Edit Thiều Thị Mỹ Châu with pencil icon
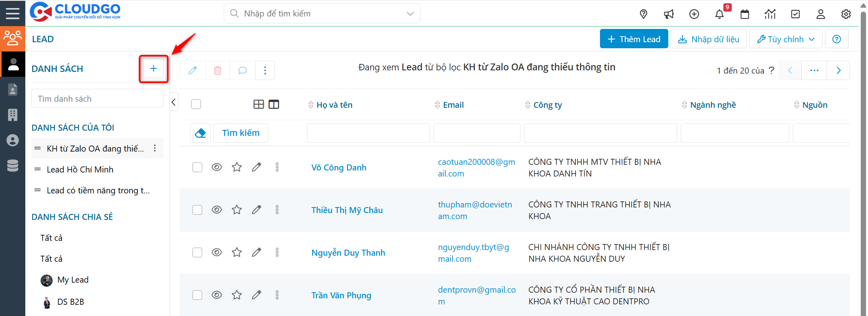This screenshot has height=316, width=868. [x=256, y=210]
